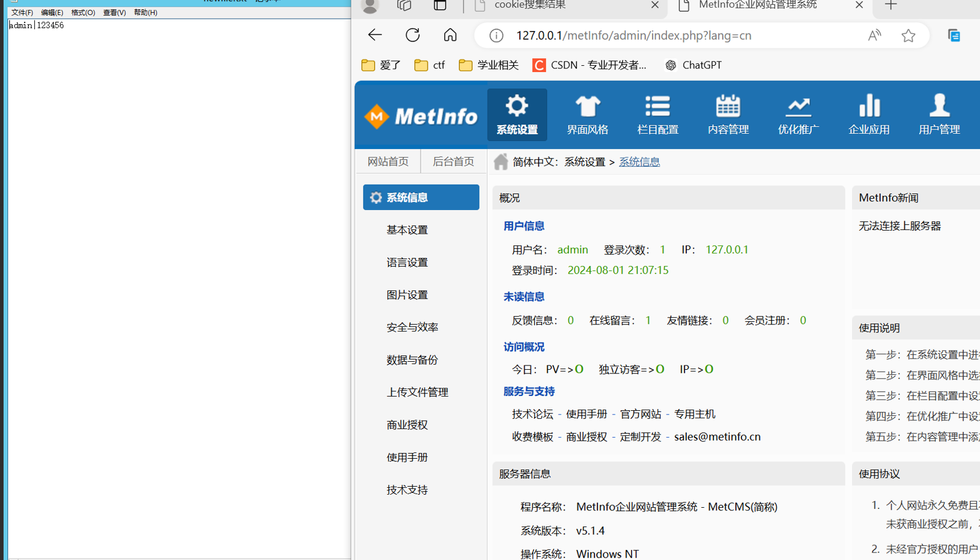This screenshot has width=980, height=560.
Task: Open the ctf bookmarks folder
Action: click(x=430, y=65)
